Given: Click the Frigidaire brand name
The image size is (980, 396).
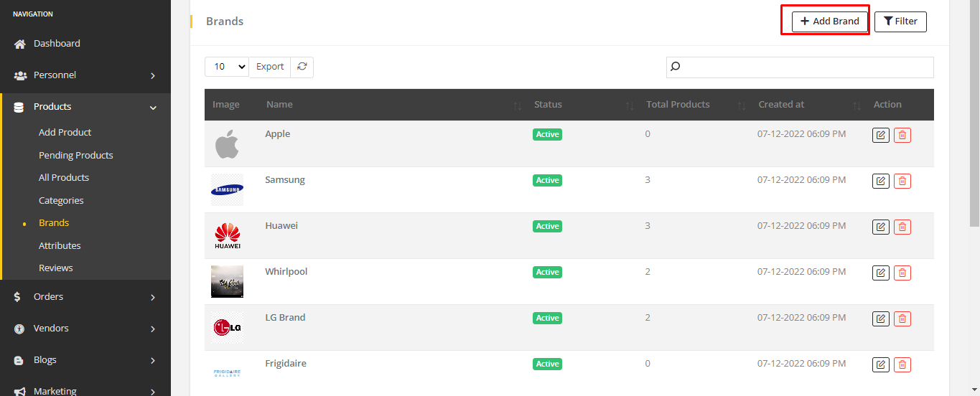Looking at the screenshot, I should coord(286,364).
